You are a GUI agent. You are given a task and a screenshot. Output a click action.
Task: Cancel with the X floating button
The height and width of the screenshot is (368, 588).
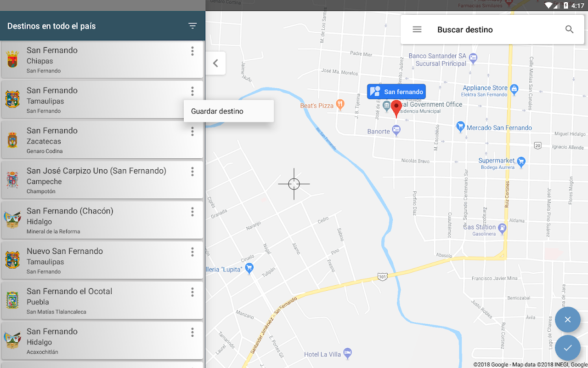coord(568,320)
